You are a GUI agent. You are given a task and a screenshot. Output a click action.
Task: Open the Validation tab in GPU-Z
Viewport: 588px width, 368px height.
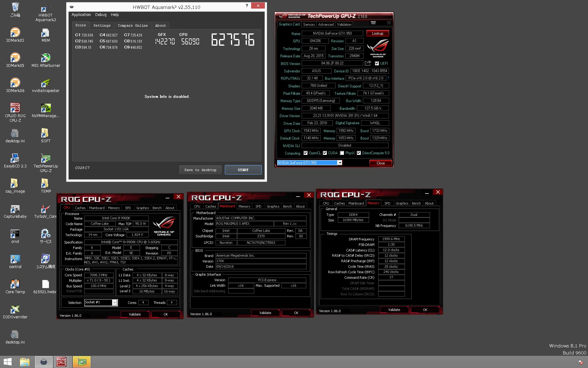point(344,25)
